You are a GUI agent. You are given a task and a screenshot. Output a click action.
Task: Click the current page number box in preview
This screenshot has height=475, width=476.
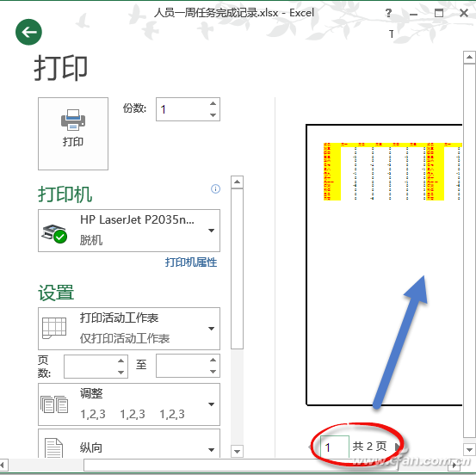(335, 447)
